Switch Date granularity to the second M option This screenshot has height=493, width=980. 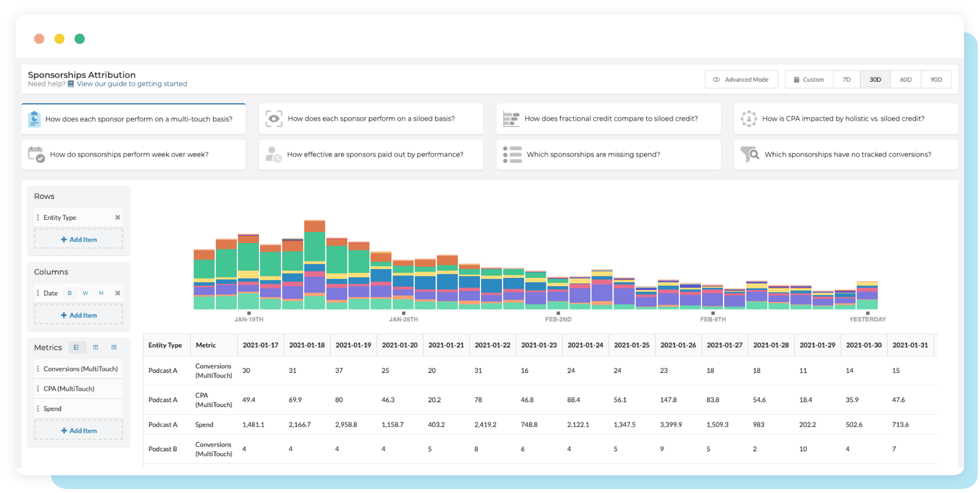coord(101,293)
